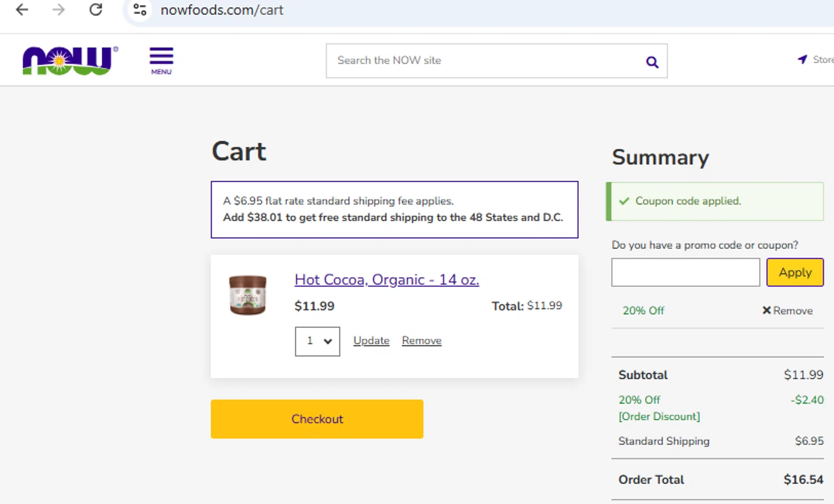
Task: Click the magnifying glass search icon
Action: coord(652,62)
